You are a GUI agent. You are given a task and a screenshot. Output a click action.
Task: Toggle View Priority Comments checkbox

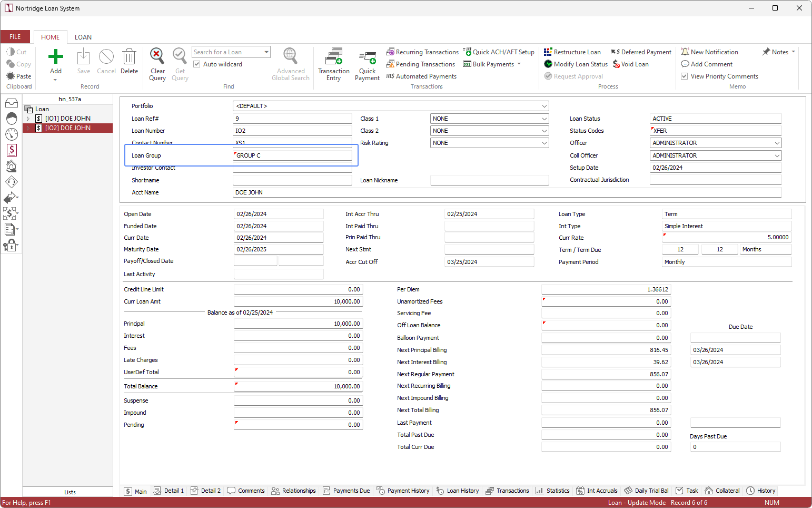(x=685, y=76)
